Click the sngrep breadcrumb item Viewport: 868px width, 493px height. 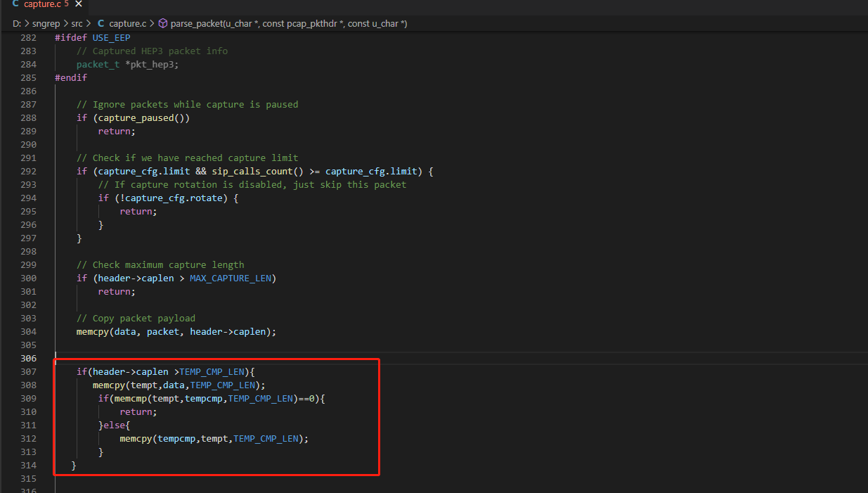46,23
